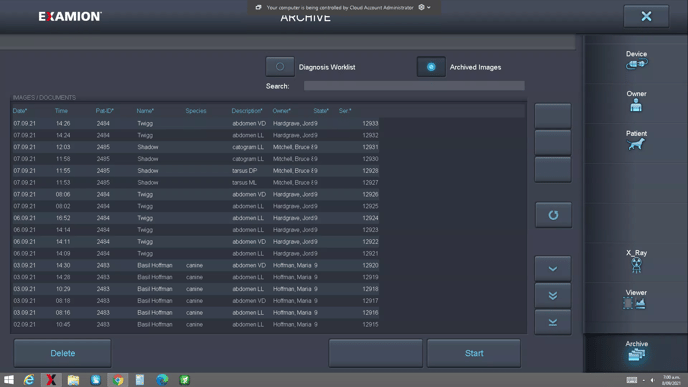Select the Twigg abdomen LL row serial 12925
Viewport: 688px width, 387px height.
coord(196,207)
